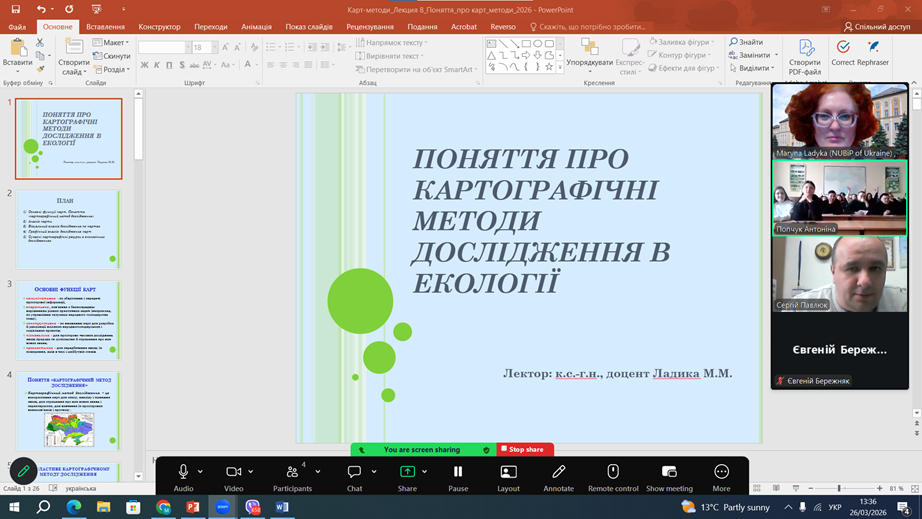Open the Layout options in Zoom
922x519 pixels.
[x=508, y=472]
